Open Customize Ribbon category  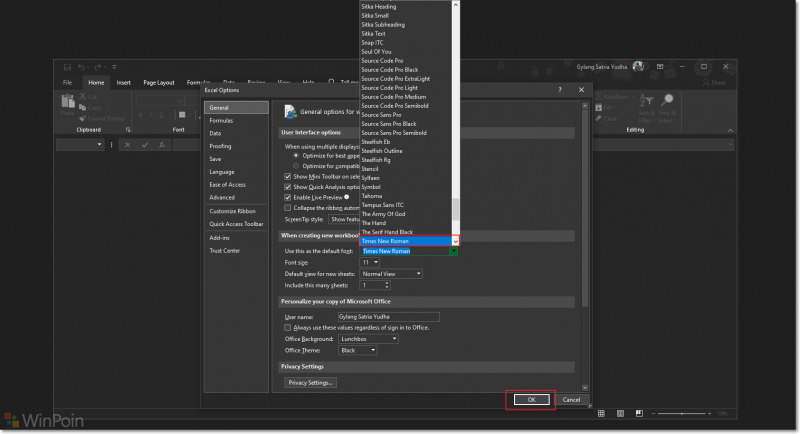point(236,211)
